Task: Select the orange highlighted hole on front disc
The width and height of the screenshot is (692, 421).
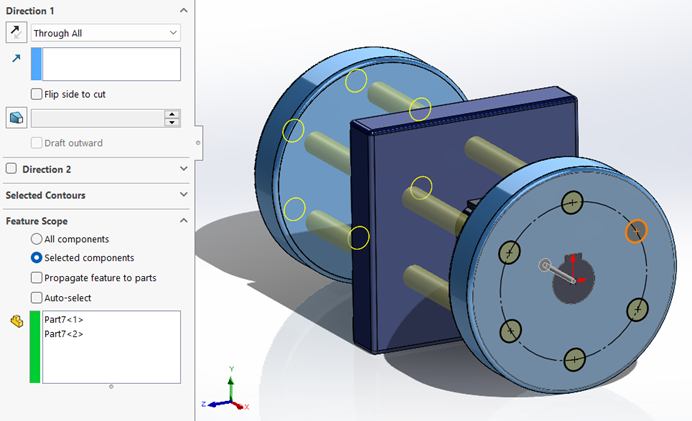Action: pyautogui.click(x=636, y=232)
